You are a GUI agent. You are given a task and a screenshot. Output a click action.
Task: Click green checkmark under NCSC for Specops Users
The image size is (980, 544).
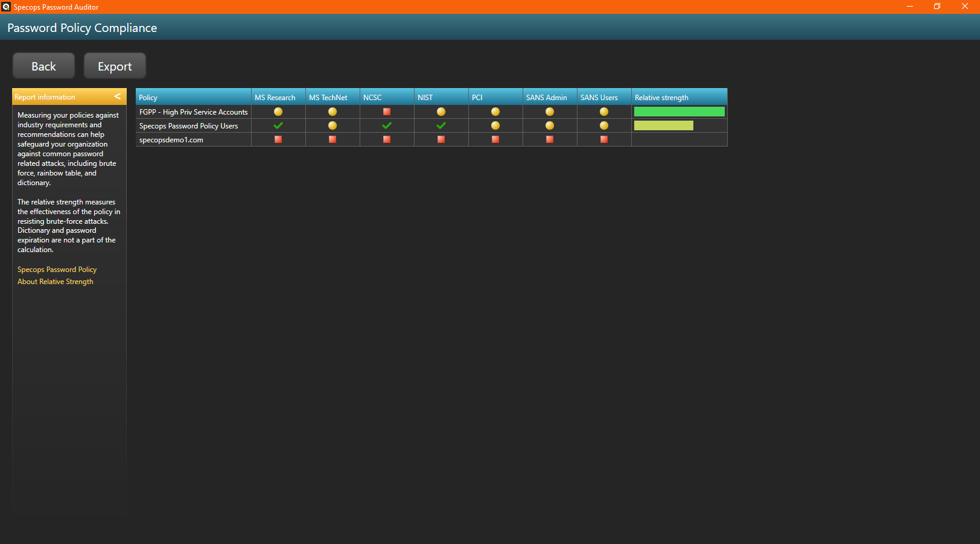point(387,125)
